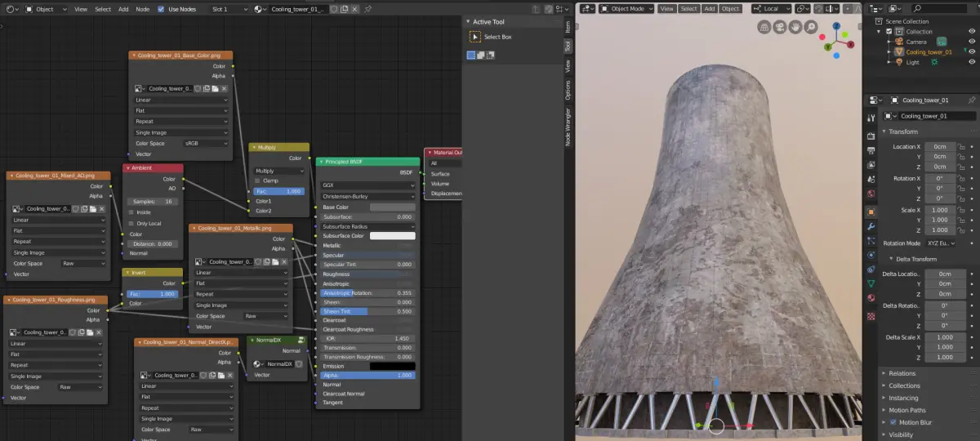Screen dimensions: 980x441
Task: Open the node editor Node menu
Action: 142,8
